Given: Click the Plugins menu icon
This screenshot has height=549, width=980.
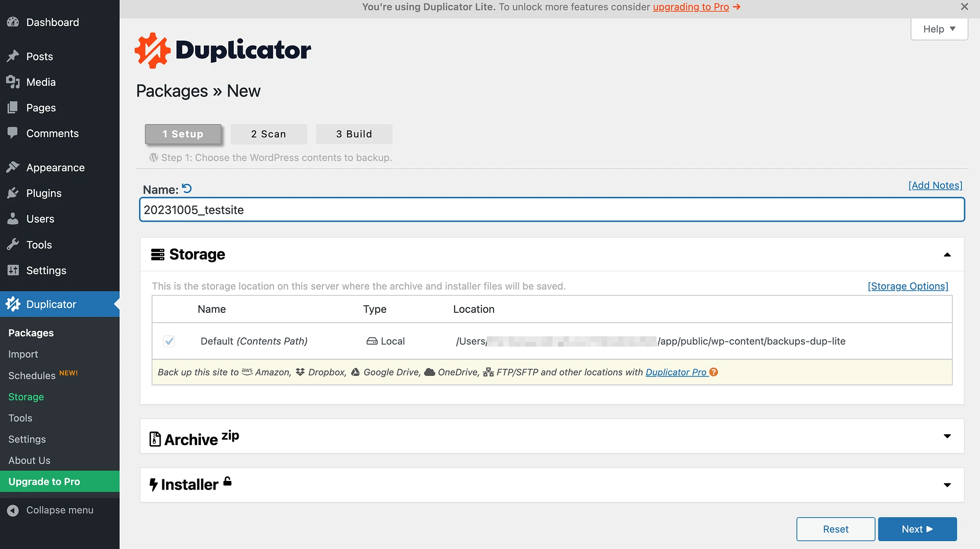Looking at the screenshot, I should (11, 193).
